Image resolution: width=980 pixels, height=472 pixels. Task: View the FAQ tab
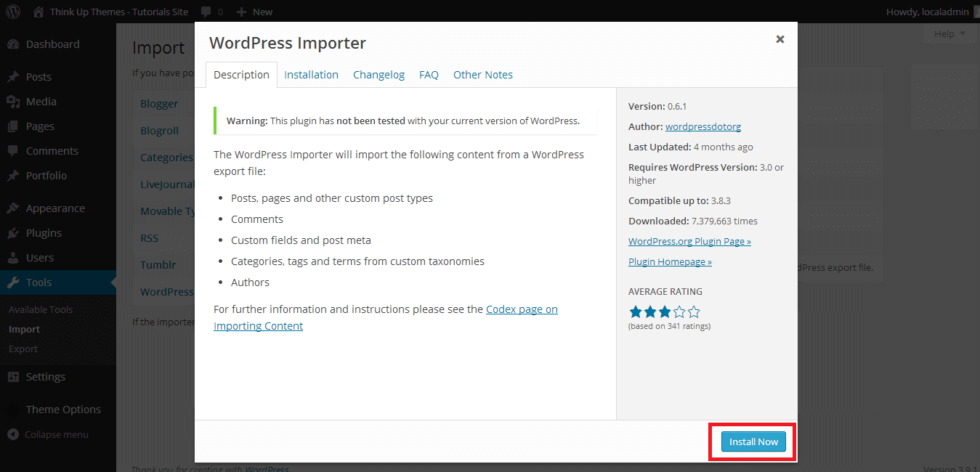pos(429,75)
